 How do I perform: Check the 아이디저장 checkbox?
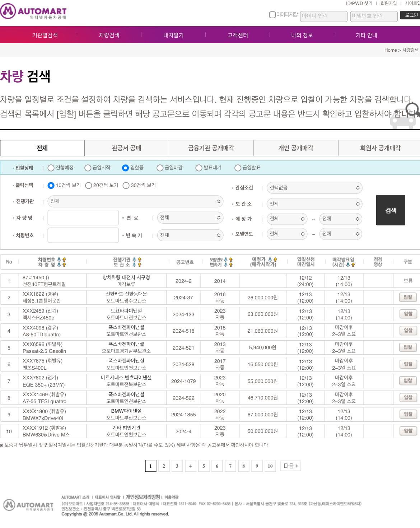(x=272, y=15)
